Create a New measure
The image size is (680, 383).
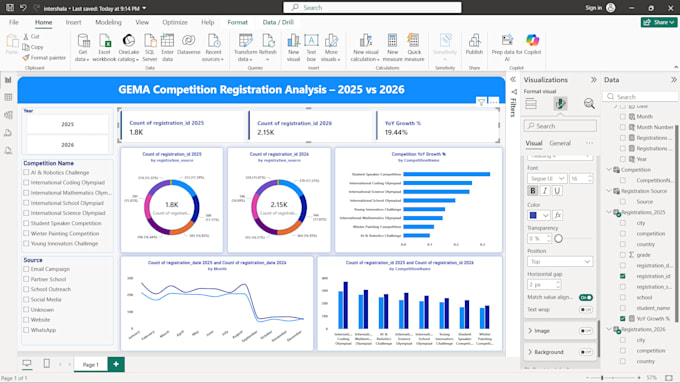tap(392, 47)
